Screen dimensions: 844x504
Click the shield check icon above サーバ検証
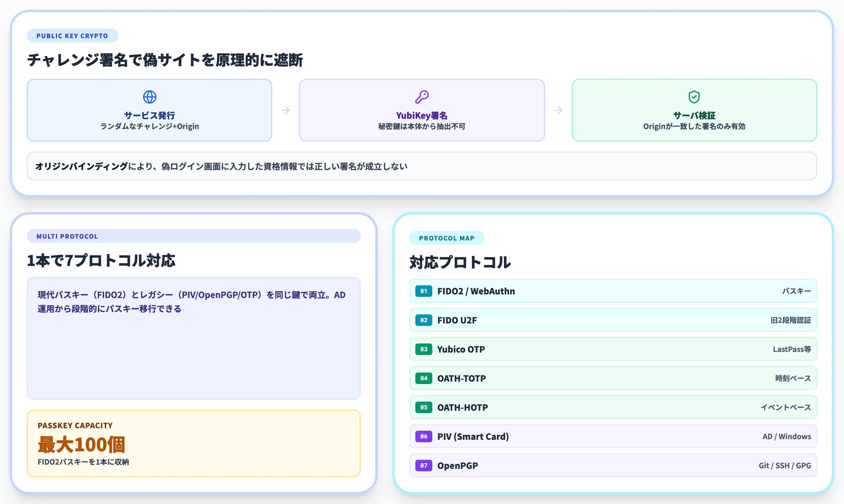point(694,97)
